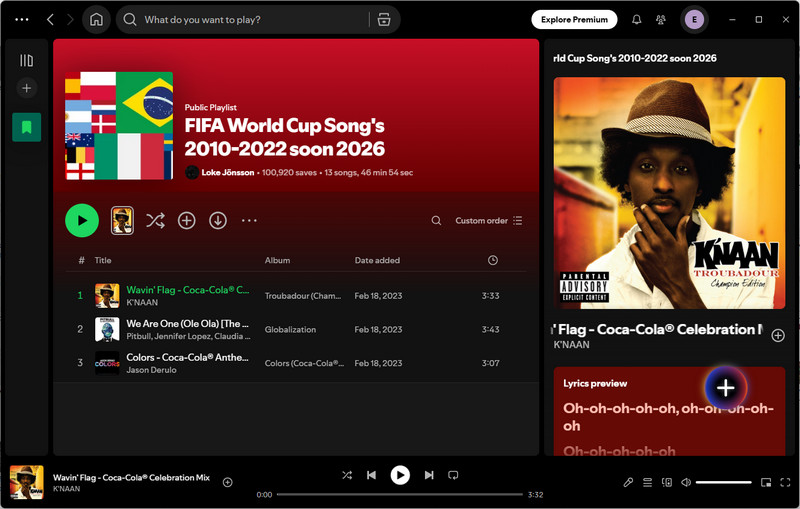Open the user profile avatar E
This screenshot has width=800, height=509.
coord(694,19)
